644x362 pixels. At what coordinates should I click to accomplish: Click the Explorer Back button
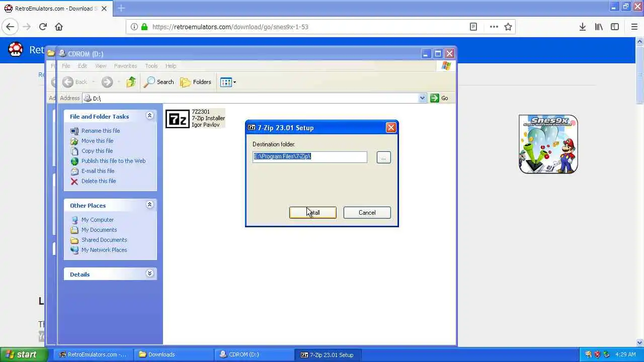click(x=75, y=82)
